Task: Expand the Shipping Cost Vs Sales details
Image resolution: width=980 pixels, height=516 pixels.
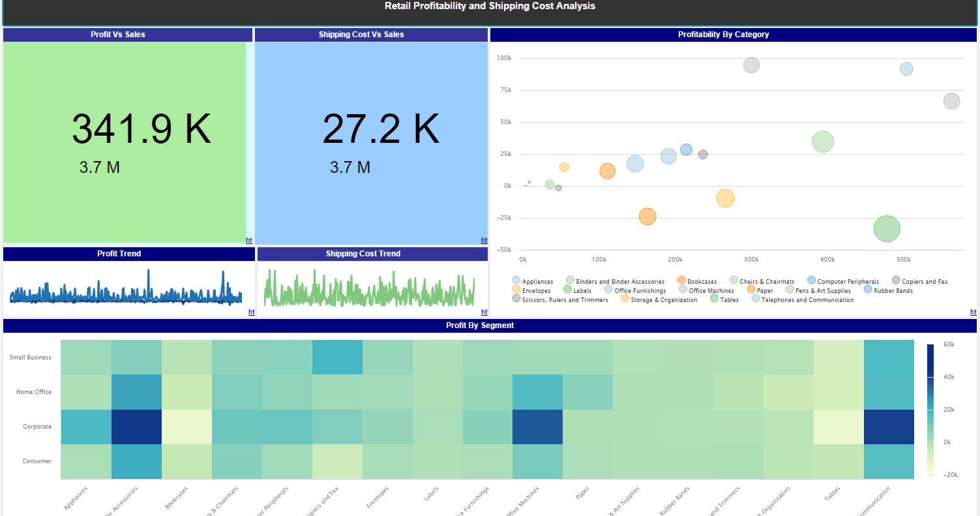Action: pos(484,240)
